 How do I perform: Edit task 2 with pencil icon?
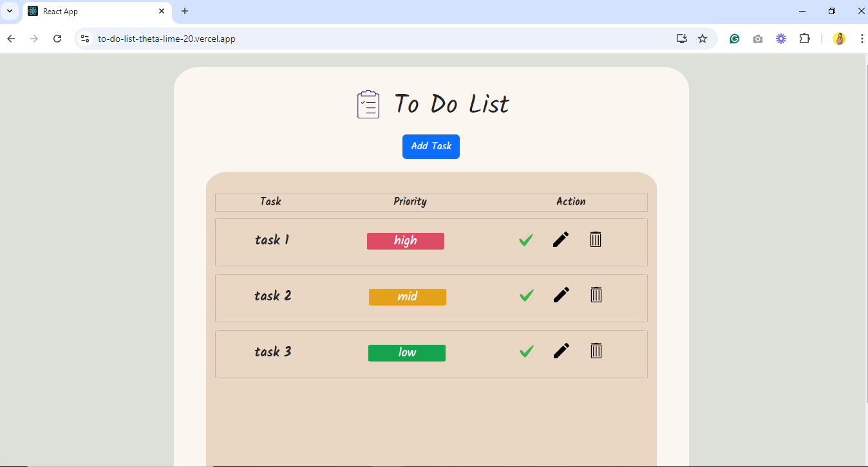[x=561, y=295]
